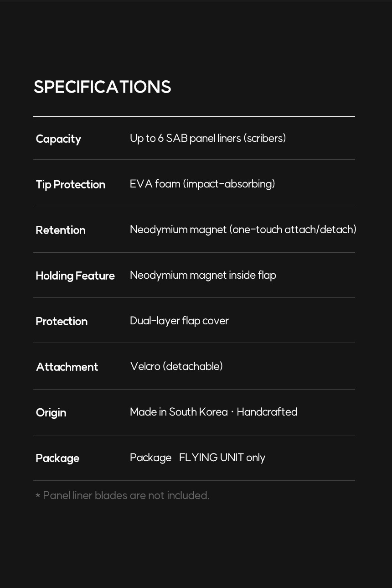Click 'Neodymium magnet inside flap' text
This screenshot has width=392, height=588.
[x=203, y=275]
